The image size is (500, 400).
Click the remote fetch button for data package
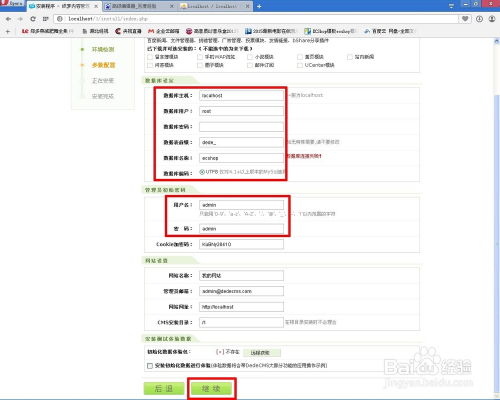tap(261, 353)
